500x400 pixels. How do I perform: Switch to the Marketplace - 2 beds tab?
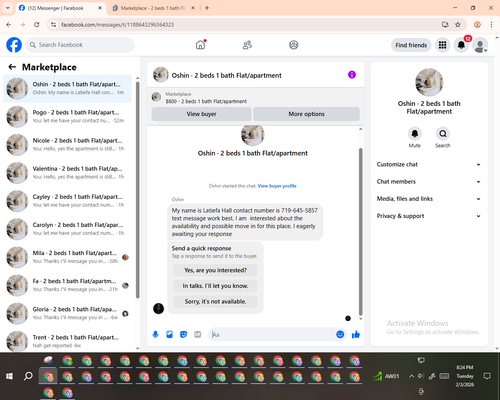coord(153,8)
